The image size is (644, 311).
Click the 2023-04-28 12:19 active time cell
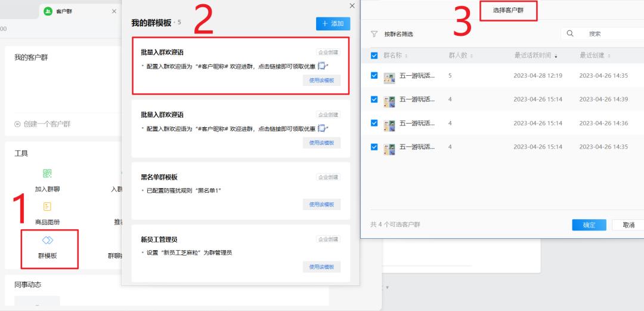click(538, 76)
